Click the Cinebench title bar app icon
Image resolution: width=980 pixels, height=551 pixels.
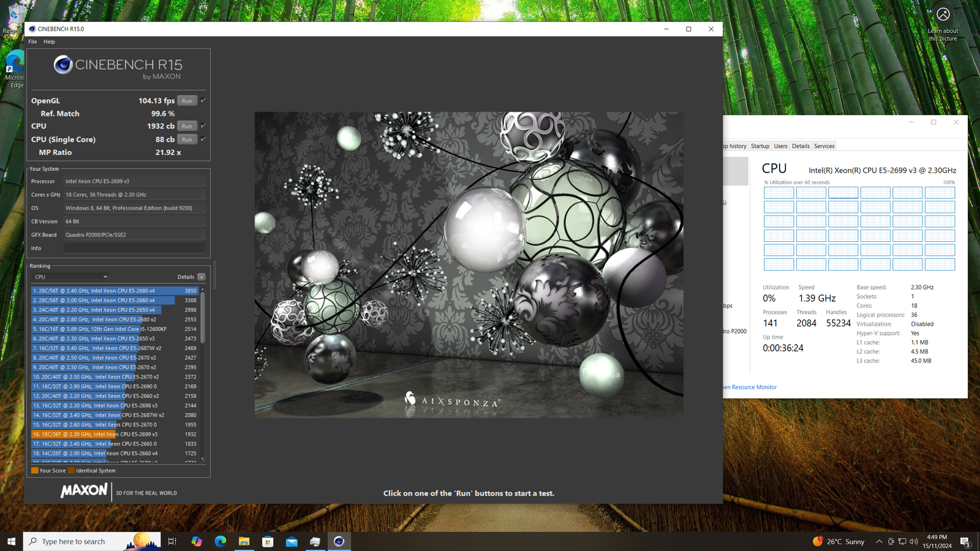[x=32, y=29]
